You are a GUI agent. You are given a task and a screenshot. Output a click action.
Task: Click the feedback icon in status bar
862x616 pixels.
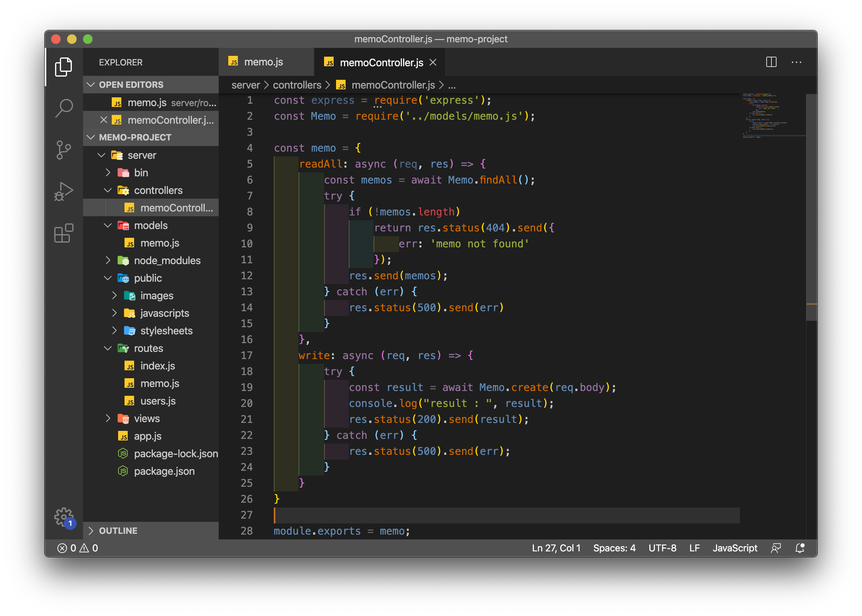(x=776, y=548)
